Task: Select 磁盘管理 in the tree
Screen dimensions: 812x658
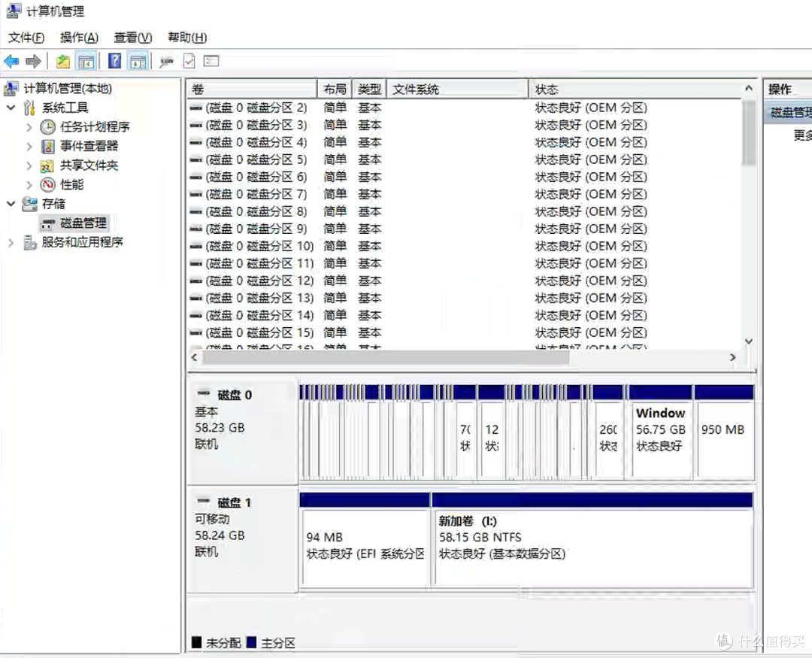Action: (x=83, y=223)
